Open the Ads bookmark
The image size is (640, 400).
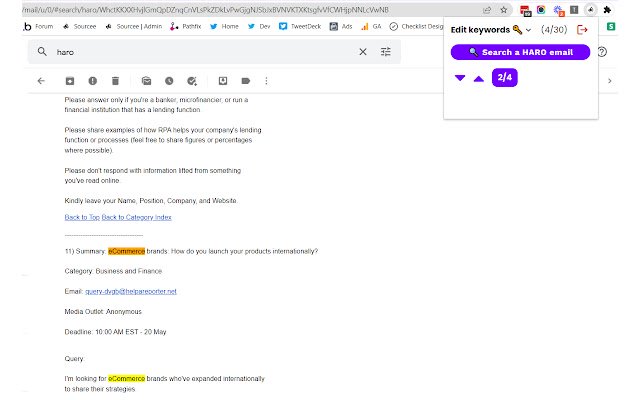341,27
